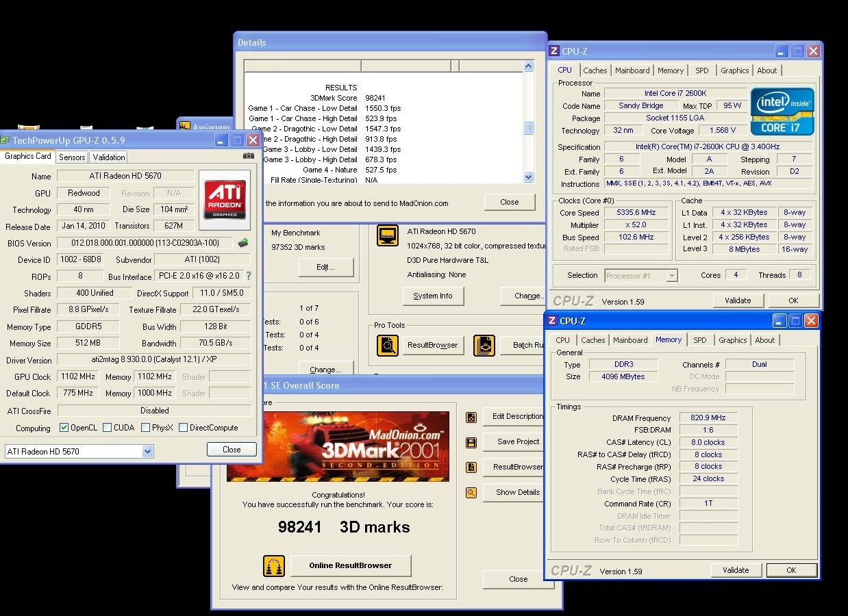Screen dimensions: 848x616
Task: Open the Graphics tab in top CPU-Z
Action: click(734, 70)
